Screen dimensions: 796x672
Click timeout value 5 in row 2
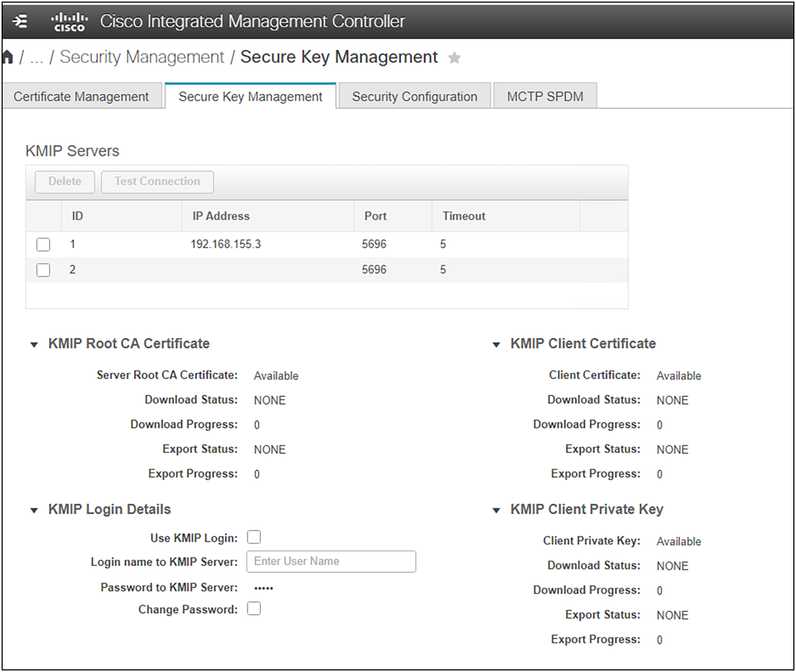coord(443,270)
